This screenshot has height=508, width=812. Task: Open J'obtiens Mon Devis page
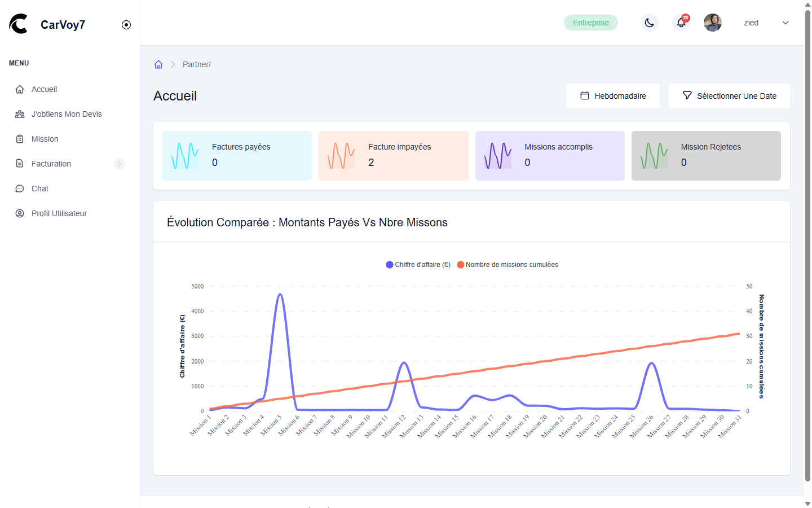(x=67, y=114)
